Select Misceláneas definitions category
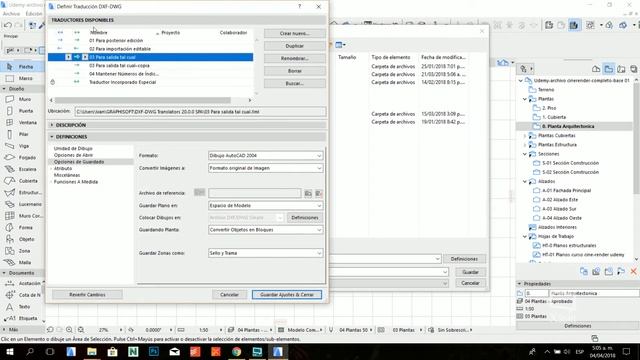Viewport: 640px width, 360px height. pos(67,175)
